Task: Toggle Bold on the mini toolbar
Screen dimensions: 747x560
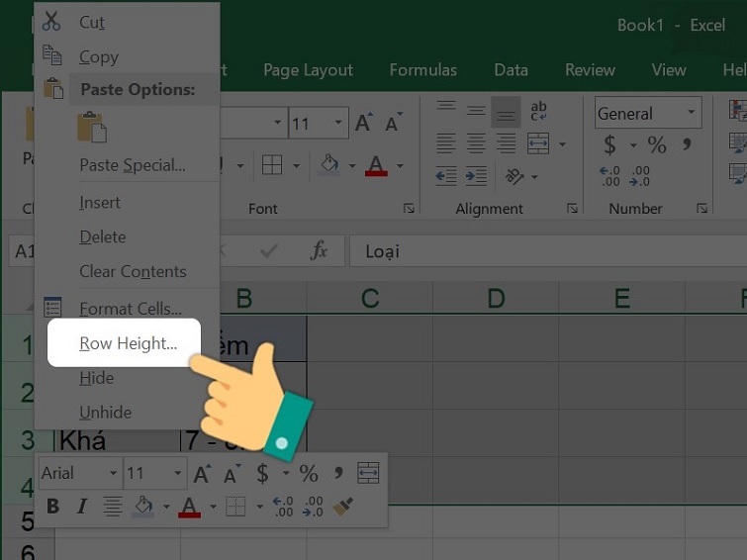Action: 52,507
